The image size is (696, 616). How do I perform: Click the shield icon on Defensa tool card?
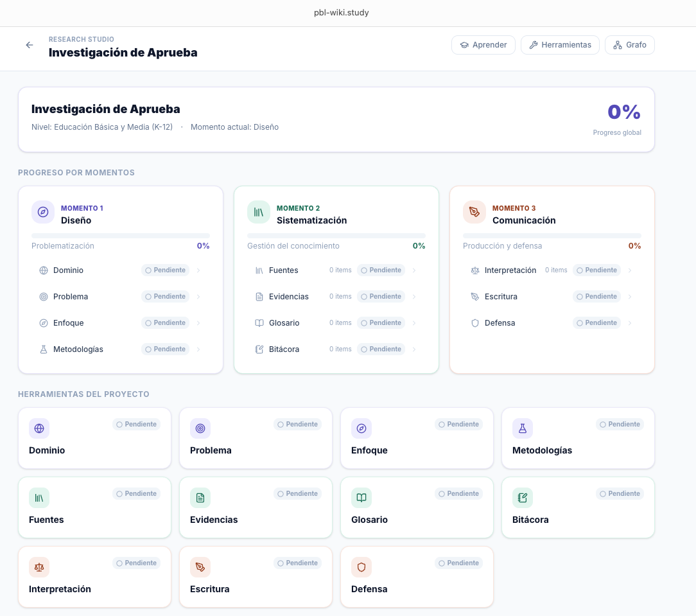(361, 567)
